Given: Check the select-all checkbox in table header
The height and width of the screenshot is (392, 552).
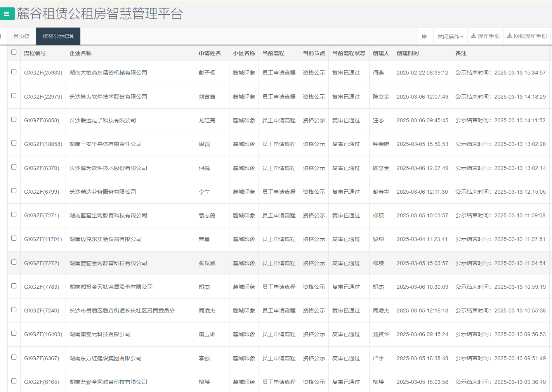Looking at the screenshot, I should 14,52.
